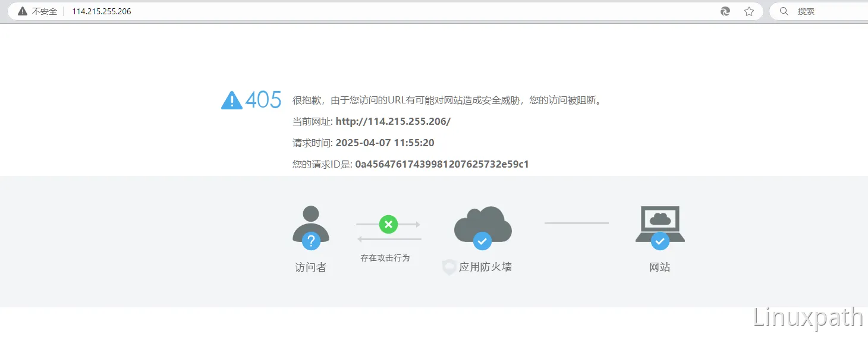Click the request ID 0a456476...e59c1 value
This screenshot has width=868, height=337.
click(442, 165)
